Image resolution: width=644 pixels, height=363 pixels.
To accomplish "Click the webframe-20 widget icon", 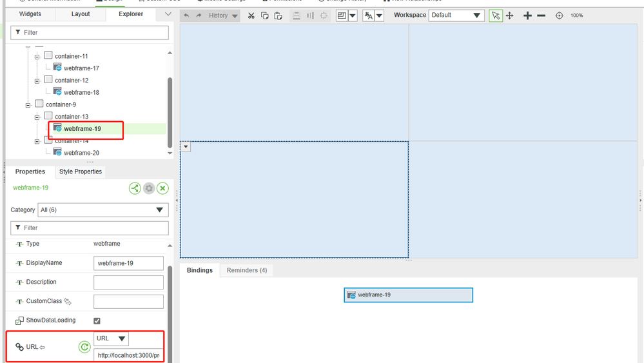I will coord(57,152).
